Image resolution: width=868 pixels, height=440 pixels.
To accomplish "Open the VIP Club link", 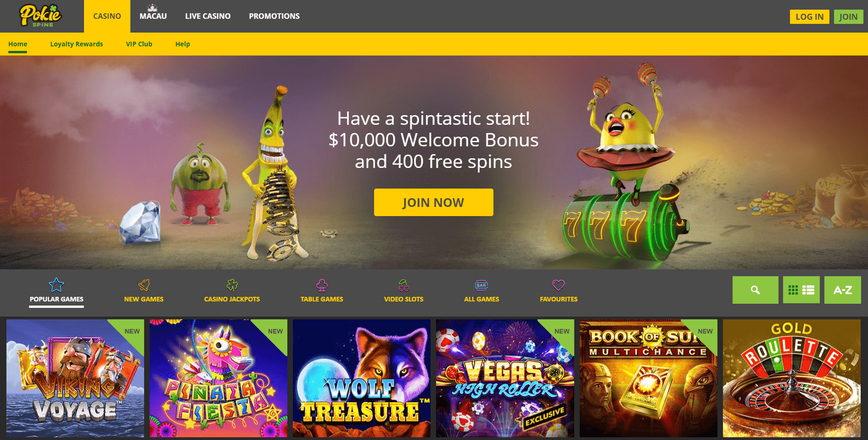I will (139, 44).
